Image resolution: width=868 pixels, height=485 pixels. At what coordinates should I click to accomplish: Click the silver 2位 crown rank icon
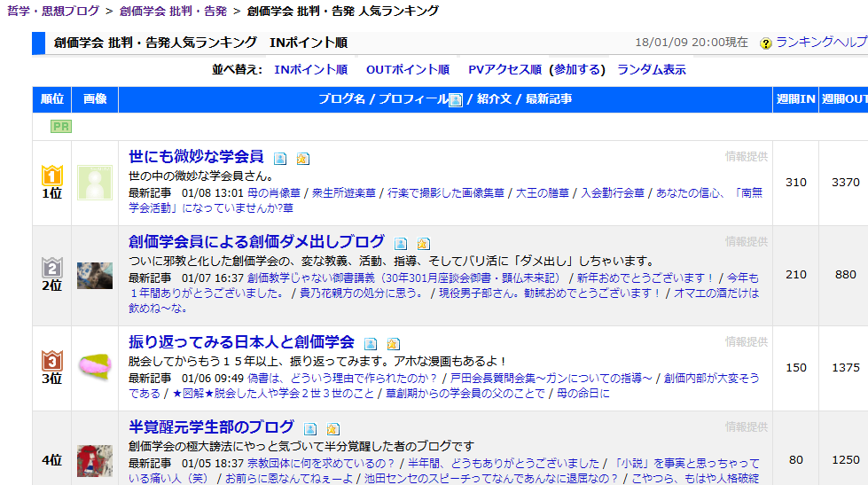point(52,268)
